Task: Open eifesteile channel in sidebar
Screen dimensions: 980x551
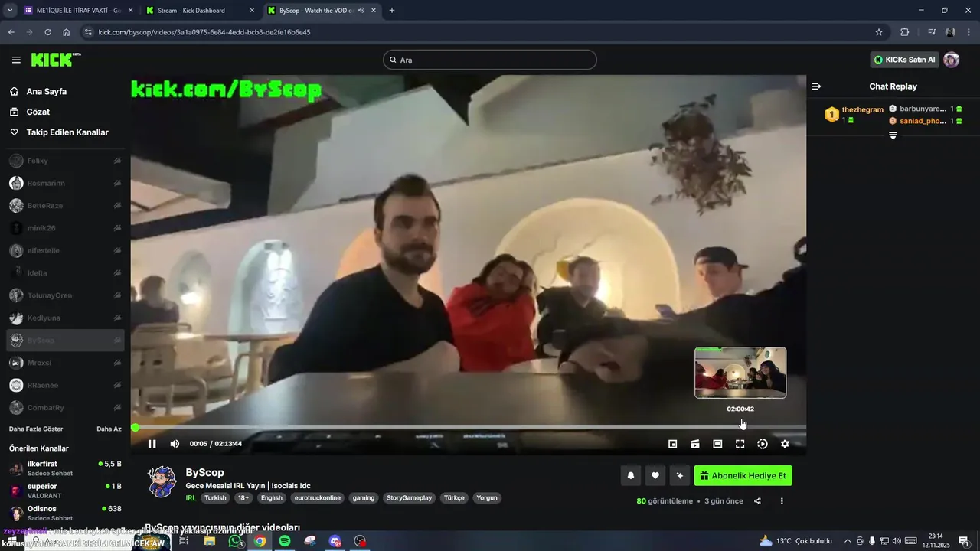Action: click(65, 250)
